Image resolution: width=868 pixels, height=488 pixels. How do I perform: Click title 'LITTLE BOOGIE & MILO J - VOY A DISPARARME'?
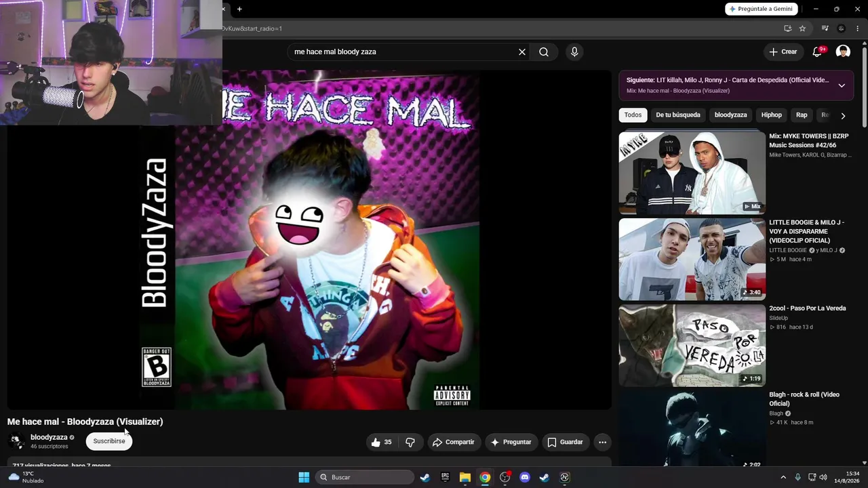[807, 231]
